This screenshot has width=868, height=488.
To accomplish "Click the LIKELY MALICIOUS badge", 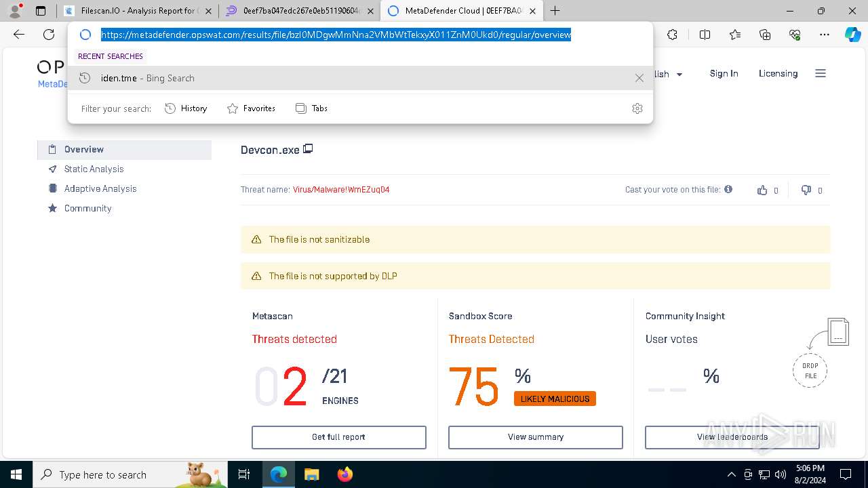I will (555, 399).
